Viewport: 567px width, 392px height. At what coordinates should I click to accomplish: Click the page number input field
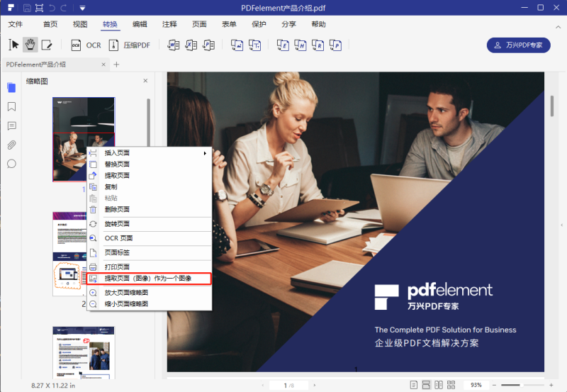click(x=288, y=386)
